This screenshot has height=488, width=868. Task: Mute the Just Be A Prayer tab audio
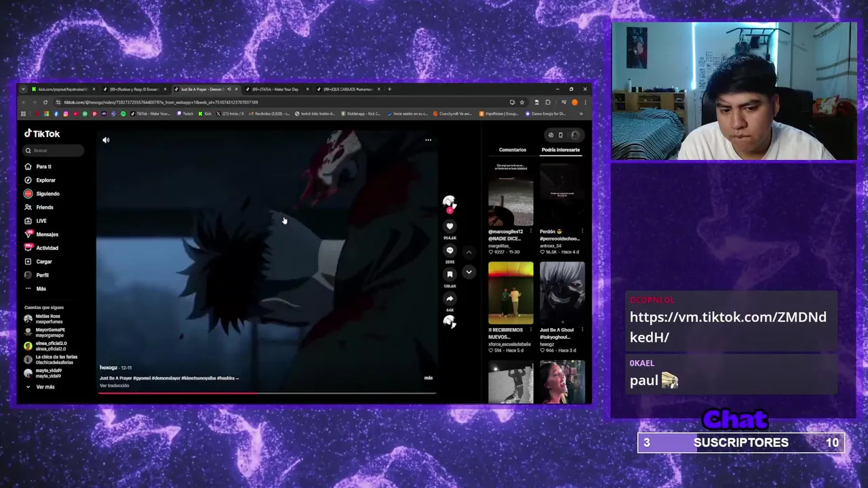229,89
